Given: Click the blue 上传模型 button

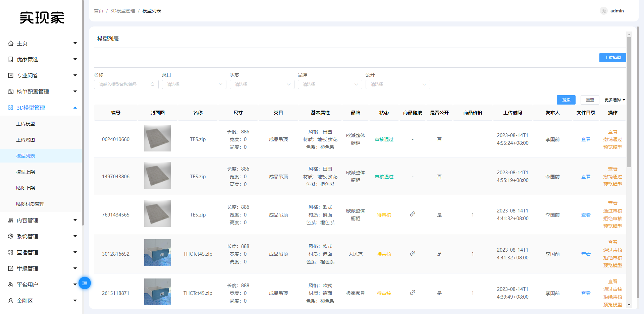Looking at the screenshot, I should pos(612,58).
